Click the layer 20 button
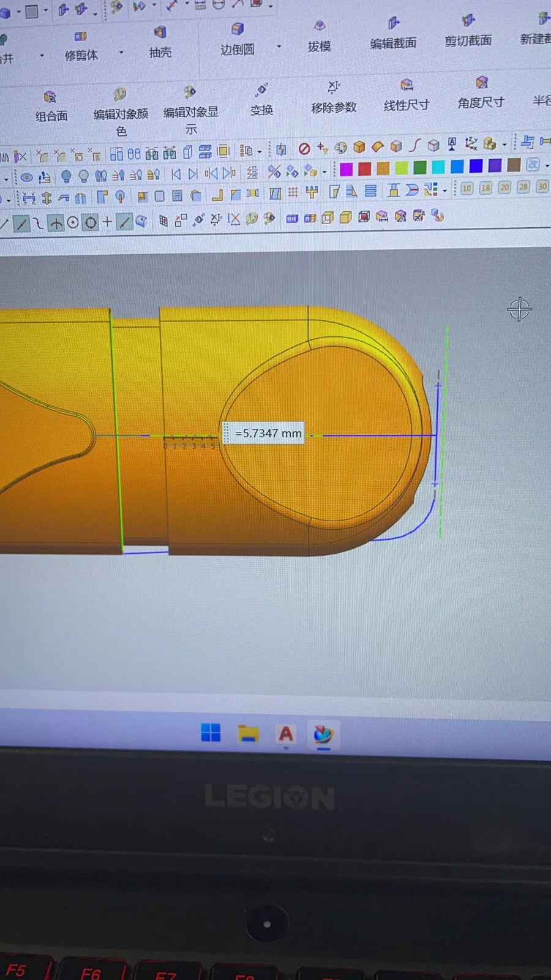The height and width of the screenshot is (980, 551). 504,187
